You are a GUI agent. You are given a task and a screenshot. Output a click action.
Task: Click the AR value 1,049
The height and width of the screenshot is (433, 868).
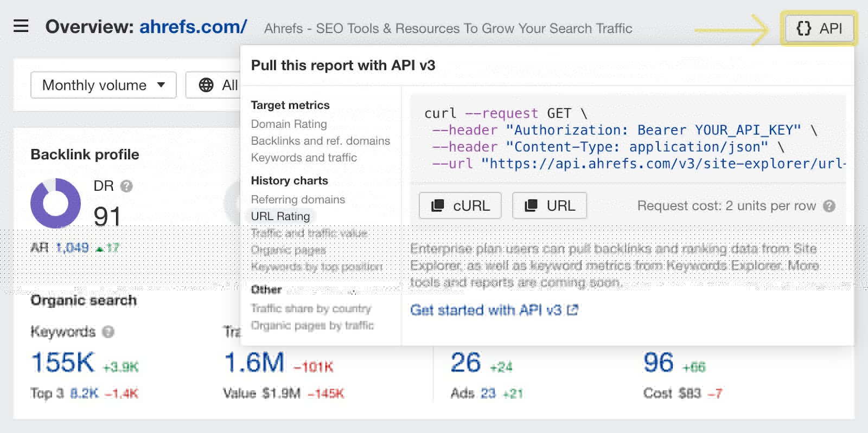(72, 248)
